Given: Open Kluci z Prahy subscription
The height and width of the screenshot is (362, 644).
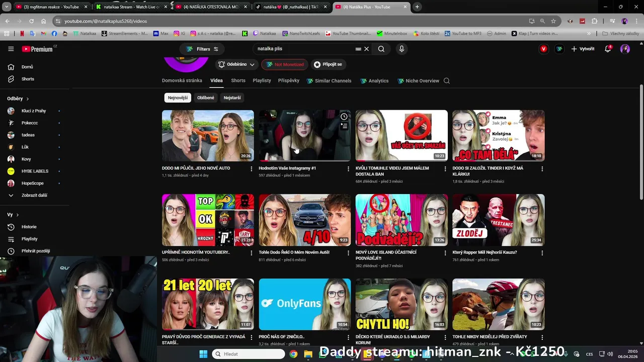Looking at the screenshot, I should (x=33, y=111).
